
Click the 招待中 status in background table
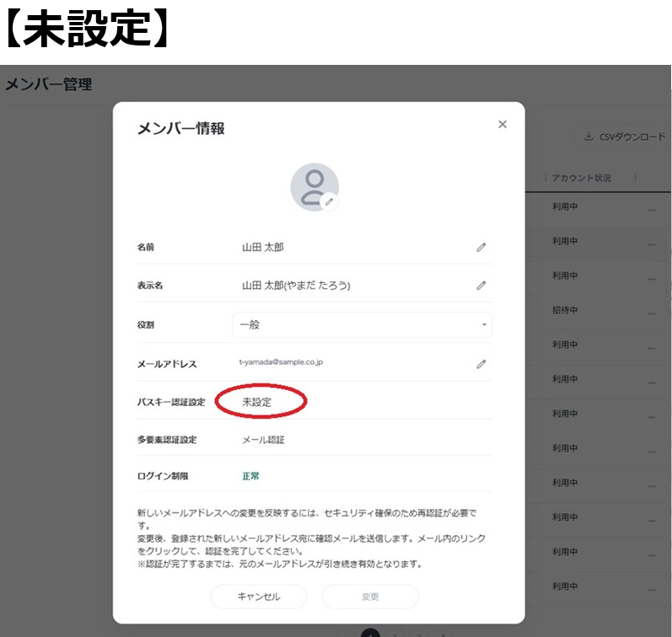point(565,310)
